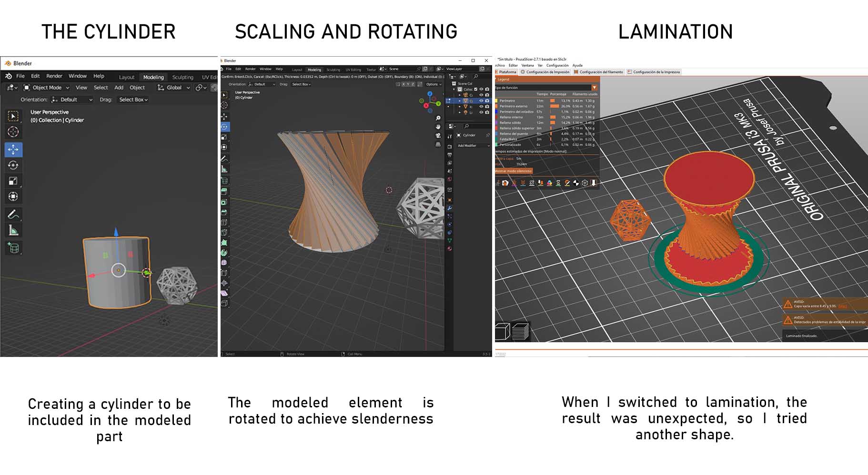
Task: Click the blue Perímetro del voladizo color swatch
Action: click(496, 112)
